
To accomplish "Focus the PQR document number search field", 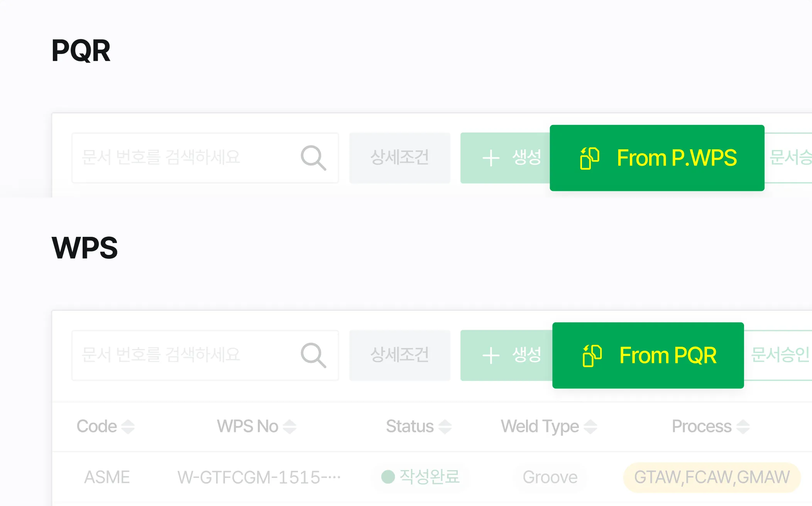I will coord(185,158).
